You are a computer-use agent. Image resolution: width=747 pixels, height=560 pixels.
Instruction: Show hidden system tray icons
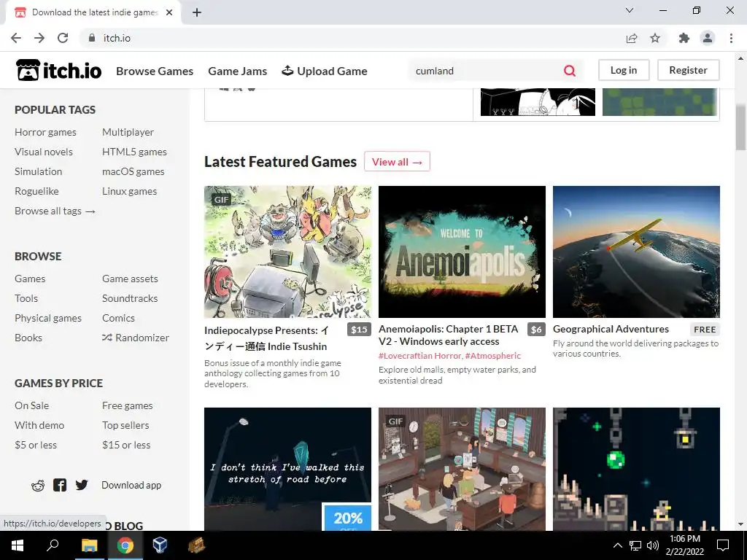[617, 545]
